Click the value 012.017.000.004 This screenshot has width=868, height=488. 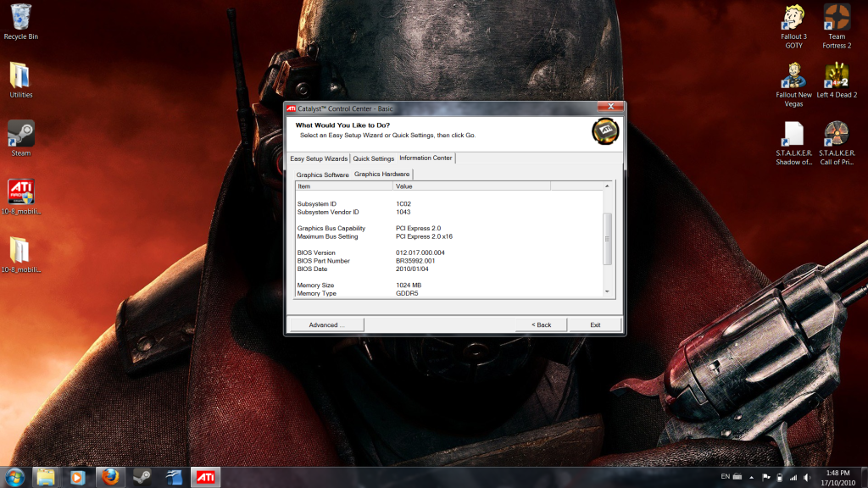[x=420, y=252]
